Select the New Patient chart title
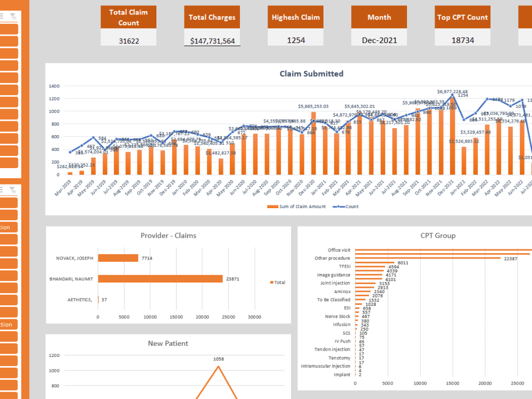The width and height of the screenshot is (532, 399). [x=168, y=343]
